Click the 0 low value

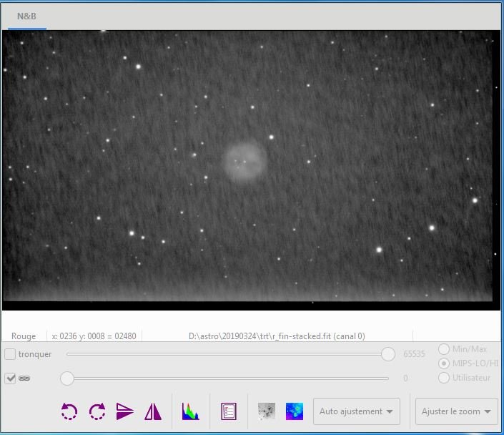coord(405,378)
